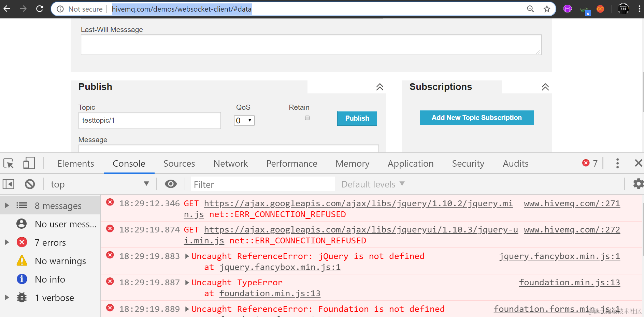Collapse the Publish panel
Image resolution: width=644 pixels, height=317 pixels.
380,87
